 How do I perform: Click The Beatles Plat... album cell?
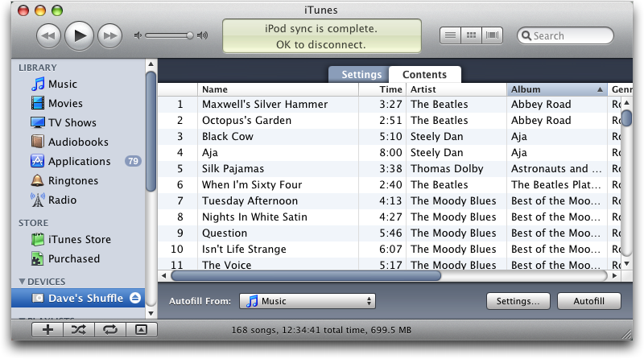(556, 185)
